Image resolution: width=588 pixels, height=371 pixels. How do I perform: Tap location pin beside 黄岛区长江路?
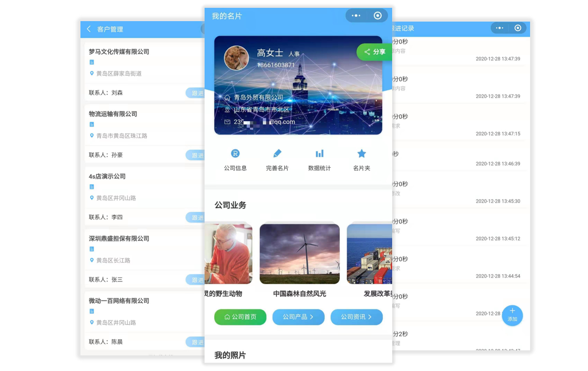point(91,260)
